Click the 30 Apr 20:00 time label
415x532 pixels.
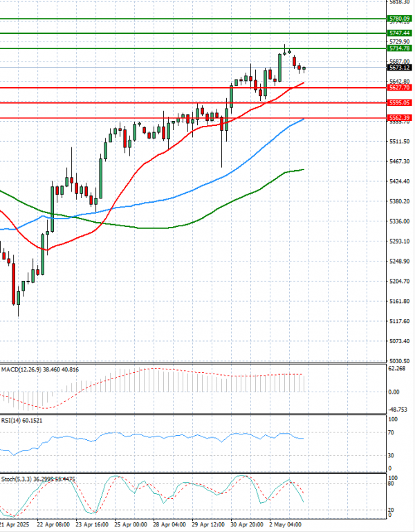247,524
